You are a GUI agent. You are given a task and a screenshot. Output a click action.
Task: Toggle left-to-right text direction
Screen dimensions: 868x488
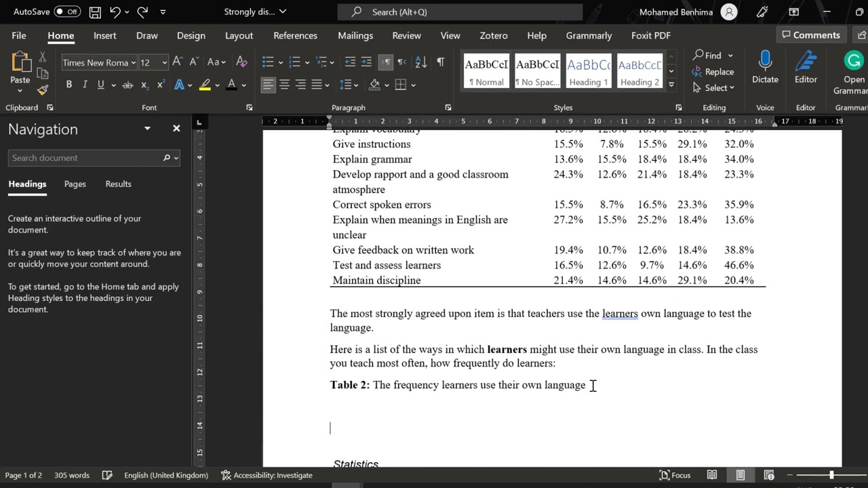tap(385, 62)
